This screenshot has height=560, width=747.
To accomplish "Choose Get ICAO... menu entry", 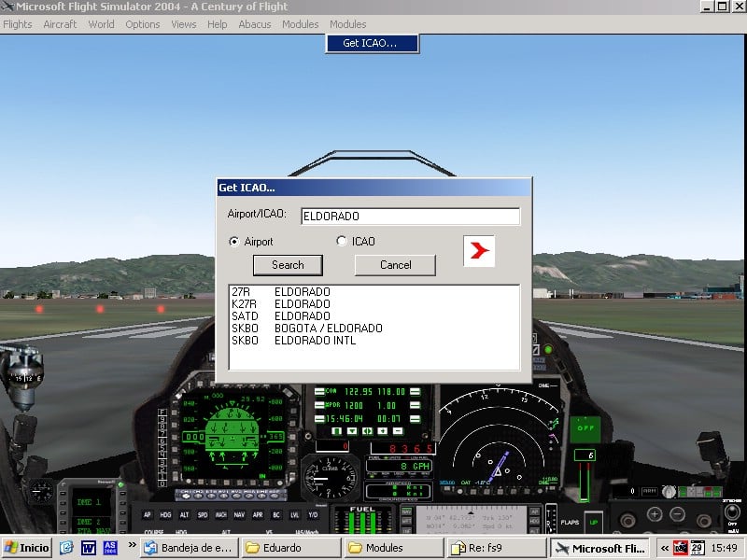I will pyautogui.click(x=371, y=43).
